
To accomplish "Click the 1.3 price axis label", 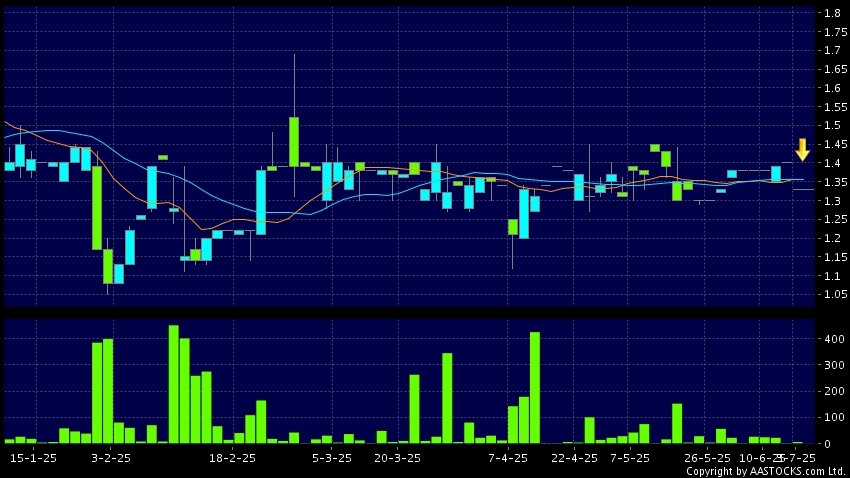I will coord(833,201).
